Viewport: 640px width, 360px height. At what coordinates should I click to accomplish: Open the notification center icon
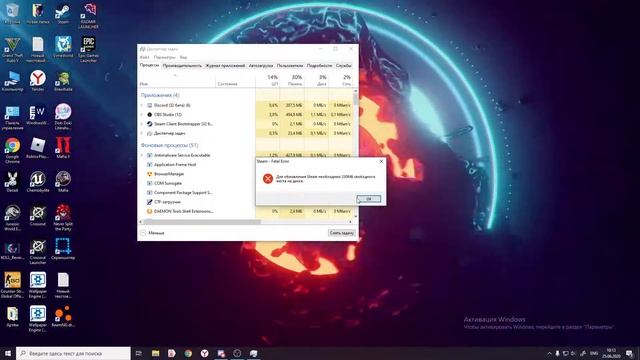click(629, 353)
